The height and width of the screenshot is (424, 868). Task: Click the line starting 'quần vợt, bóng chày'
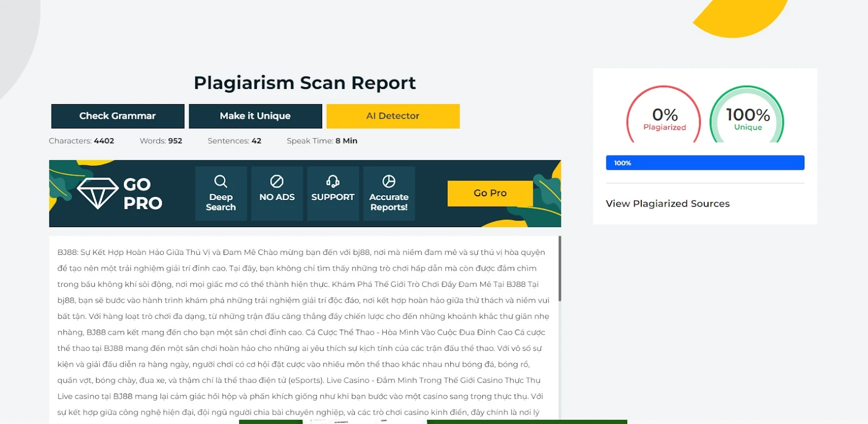(299, 380)
